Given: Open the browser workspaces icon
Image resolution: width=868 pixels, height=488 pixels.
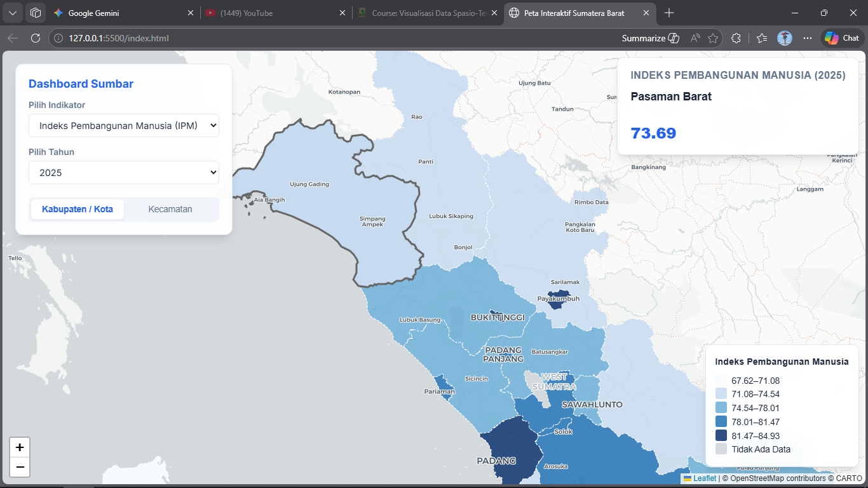Looking at the screenshot, I should coord(36,13).
